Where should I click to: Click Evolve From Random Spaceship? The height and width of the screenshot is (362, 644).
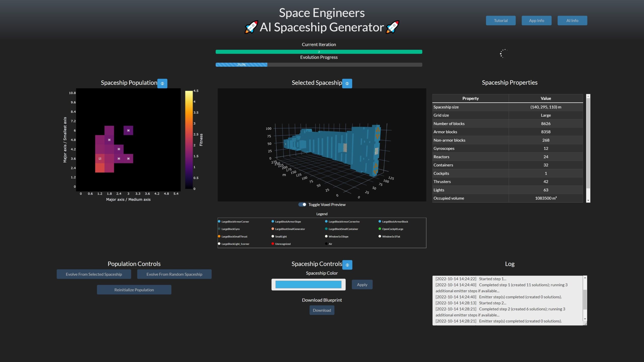pyautogui.click(x=174, y=274)
